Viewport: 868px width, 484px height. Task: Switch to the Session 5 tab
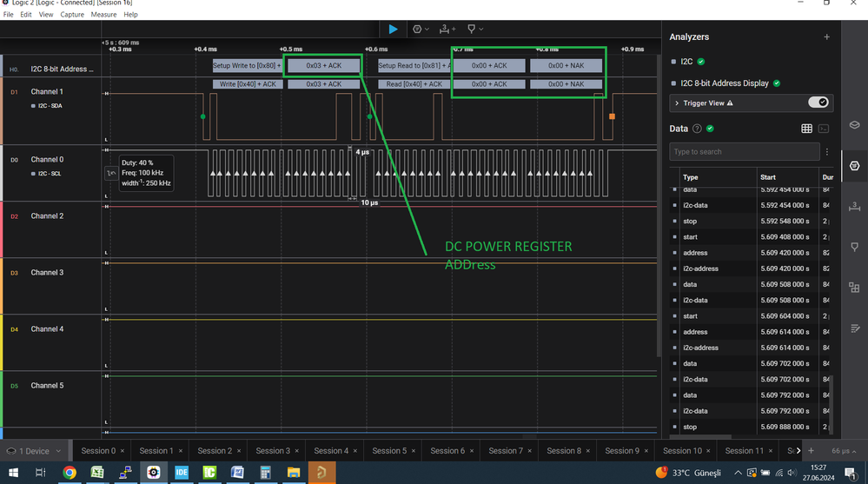pyautogui.click(x=389, y=451)
